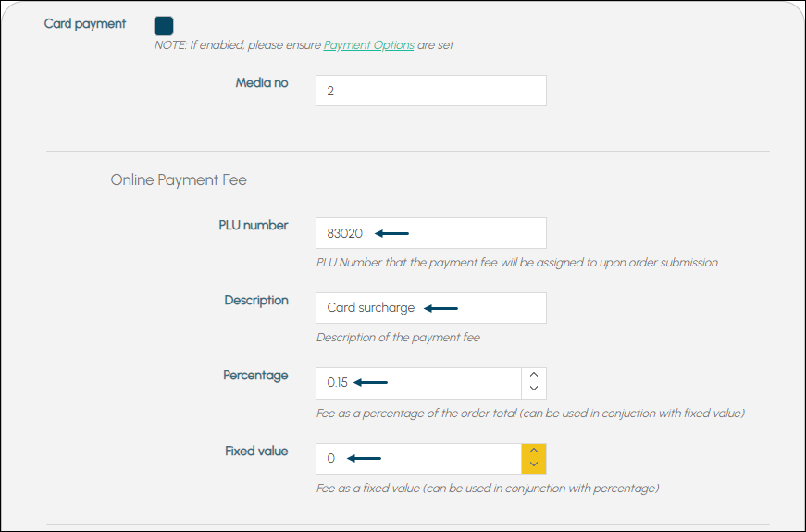Click the Description field label
This screenshot has width=806, height=532.
pos(256,300)
